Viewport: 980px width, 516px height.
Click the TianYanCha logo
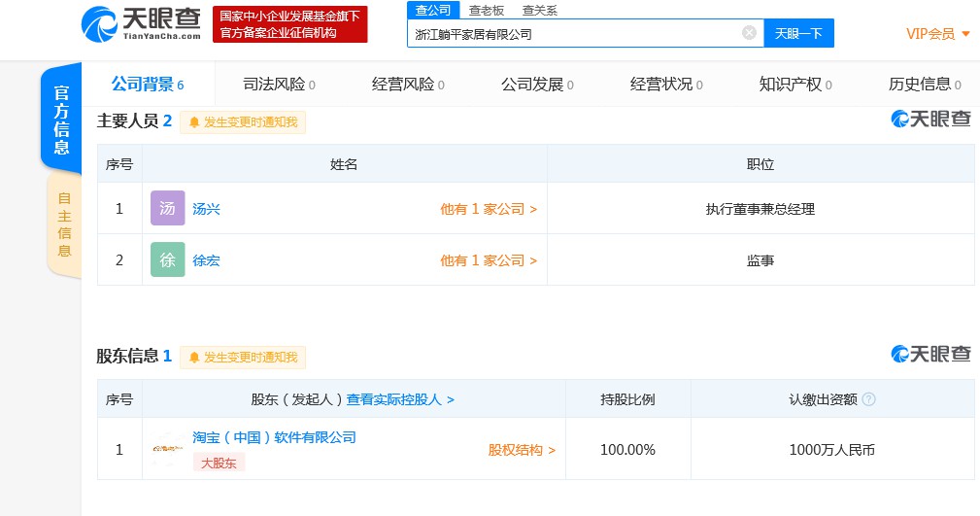click(141, 23)
